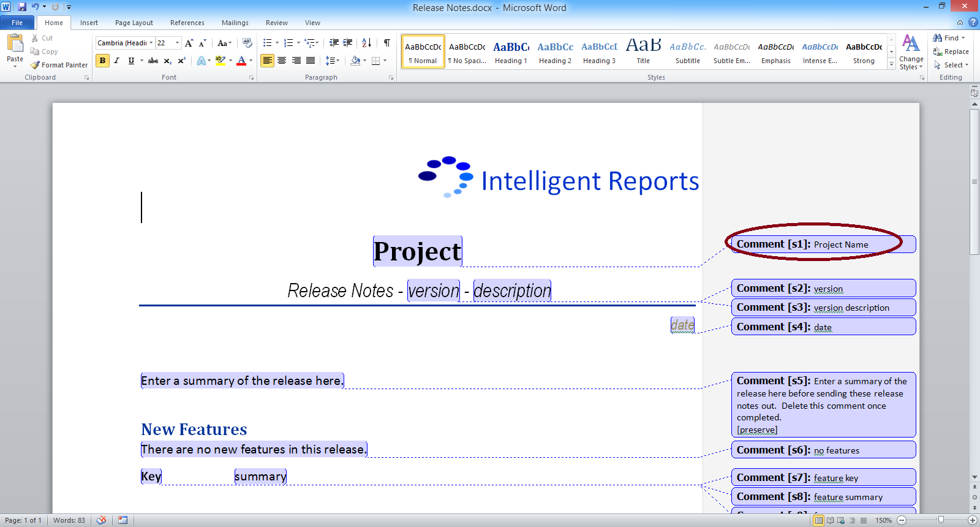Toggle Show/Hide paragraph marks
980x527 pixels.
[x=387, y=43]
